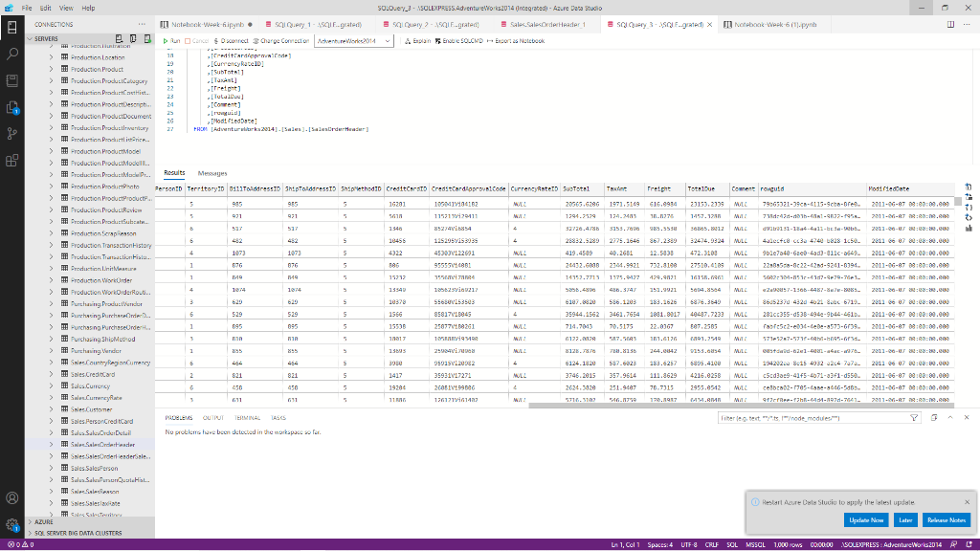Screen dimensions: 980x551
Task: Save query results as Excel
Action: click(969, 197)
